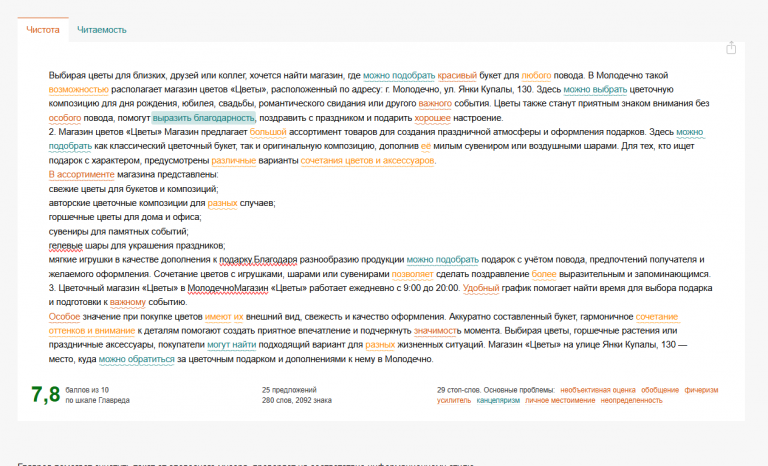Click highlighted word важному
The height and width of the screenshot is (466, 768).
click(x=128, y=302)
